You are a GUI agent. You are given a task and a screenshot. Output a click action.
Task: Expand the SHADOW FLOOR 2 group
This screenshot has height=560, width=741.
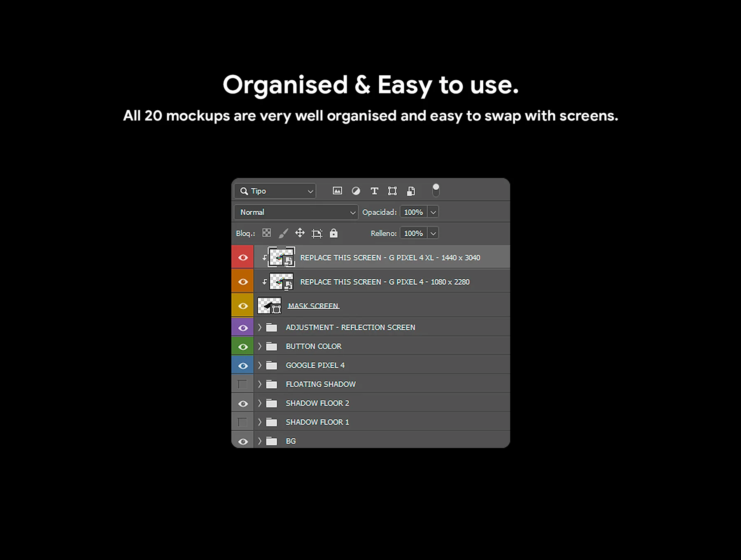[x=260, y=403]
